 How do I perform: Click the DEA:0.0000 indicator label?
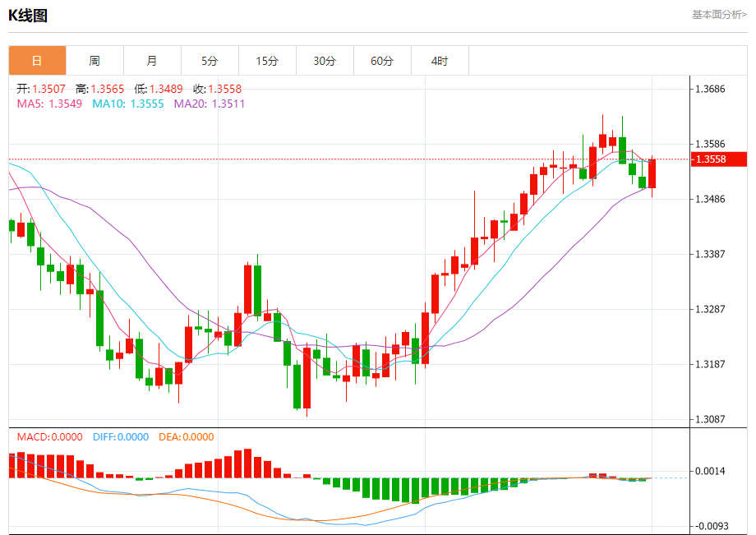click(186, 437)
